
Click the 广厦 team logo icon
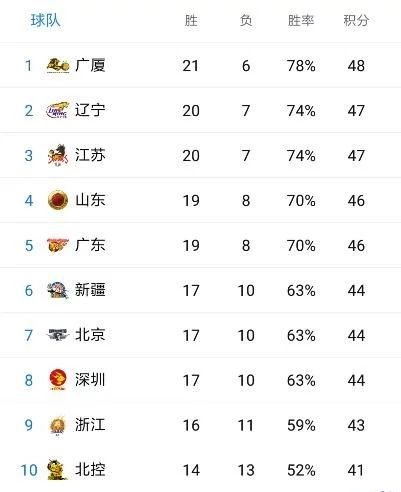(x=58, y=65)
